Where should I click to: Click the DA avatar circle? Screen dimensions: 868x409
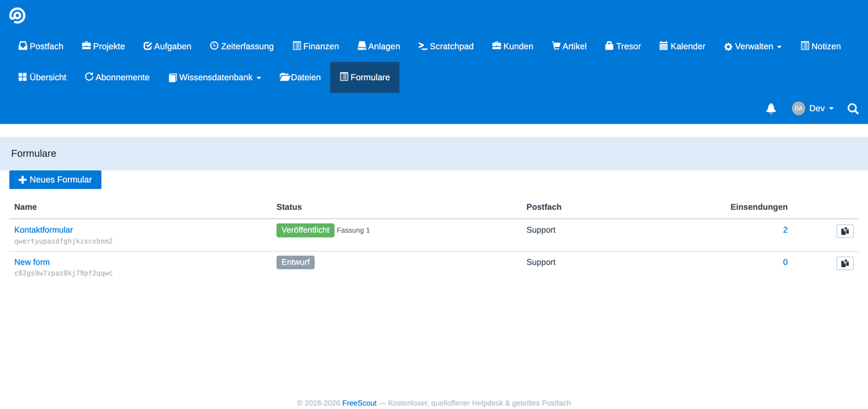pos(798,109)
